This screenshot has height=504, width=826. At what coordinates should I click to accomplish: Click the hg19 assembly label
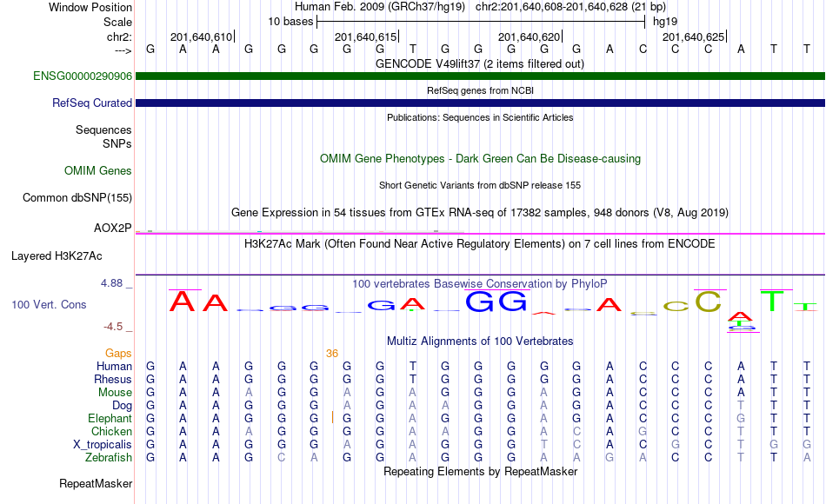click(665, 22)
